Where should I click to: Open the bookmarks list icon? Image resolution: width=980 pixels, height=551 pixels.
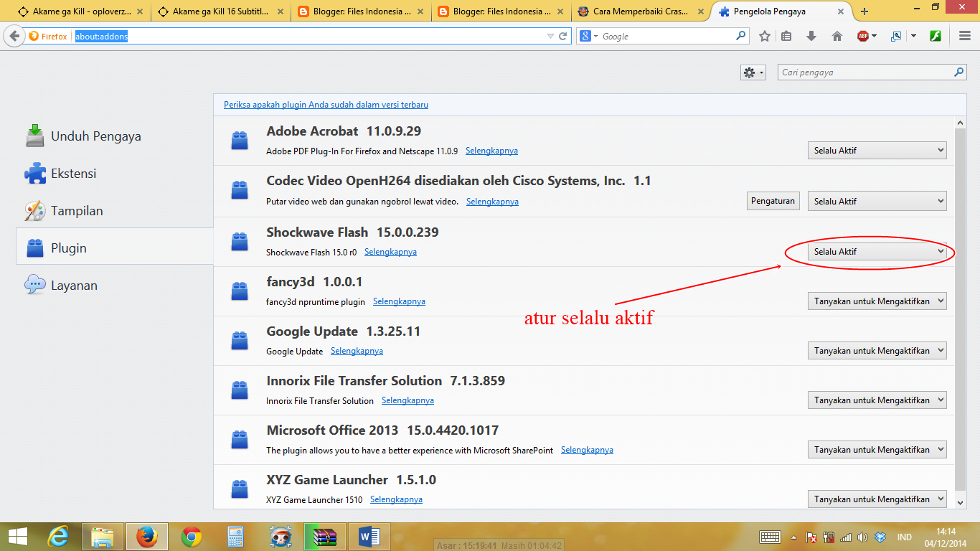tap(786, 36)
